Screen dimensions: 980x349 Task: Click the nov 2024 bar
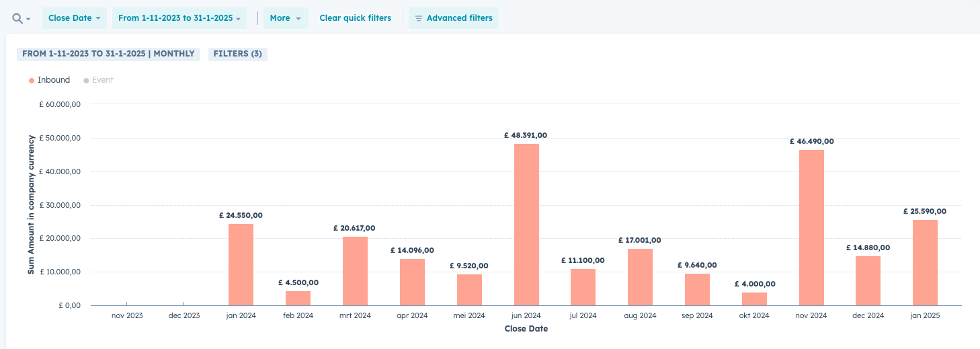point(811,228)
